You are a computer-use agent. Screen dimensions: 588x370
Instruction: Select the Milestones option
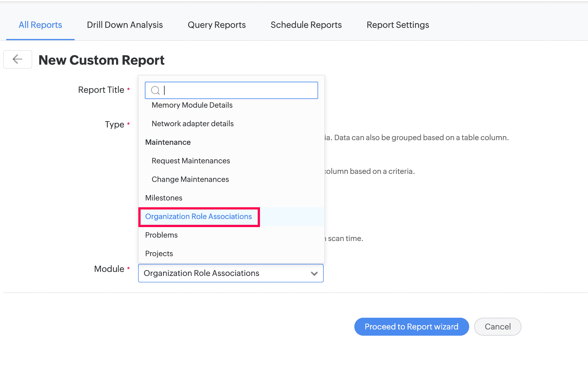pos(163,198)
